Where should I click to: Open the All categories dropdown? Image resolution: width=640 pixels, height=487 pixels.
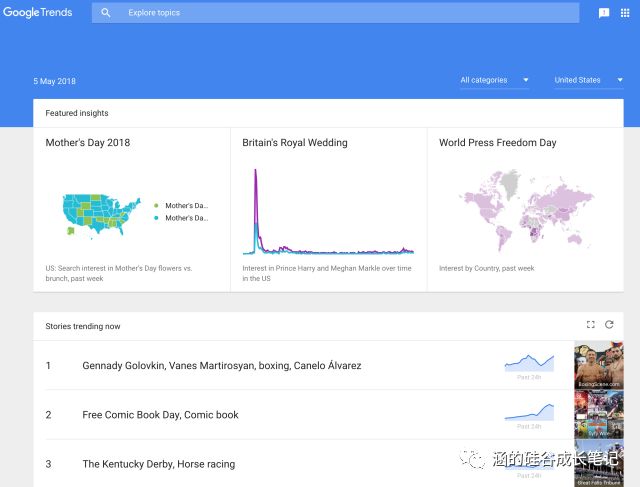(x=494, y=80)
